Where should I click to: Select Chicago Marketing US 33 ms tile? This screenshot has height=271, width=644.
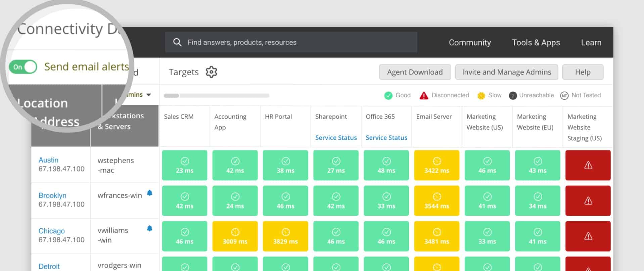(487, 236)
